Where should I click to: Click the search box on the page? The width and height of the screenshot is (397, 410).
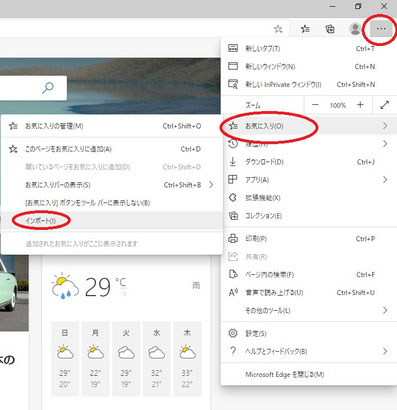33,88
